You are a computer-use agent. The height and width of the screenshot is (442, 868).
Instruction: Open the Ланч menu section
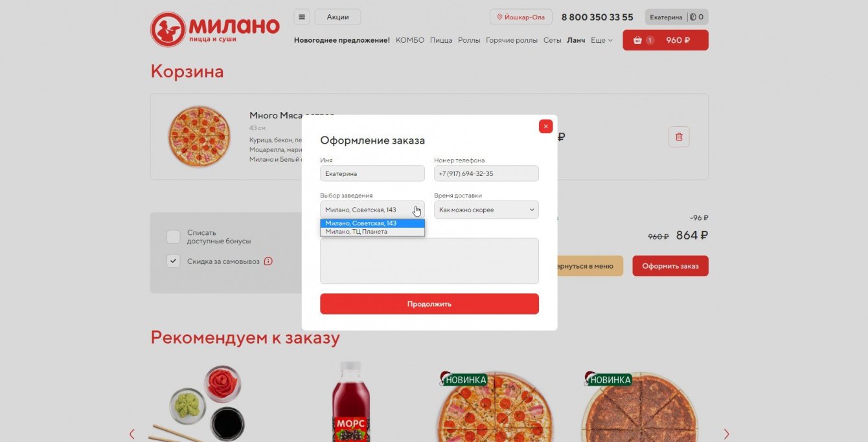(576, 40)
